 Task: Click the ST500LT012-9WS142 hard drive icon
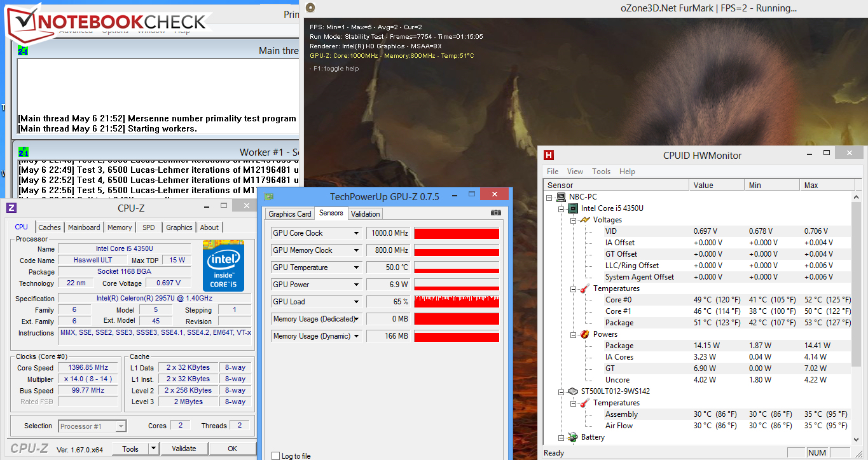(x=572, y=391)
